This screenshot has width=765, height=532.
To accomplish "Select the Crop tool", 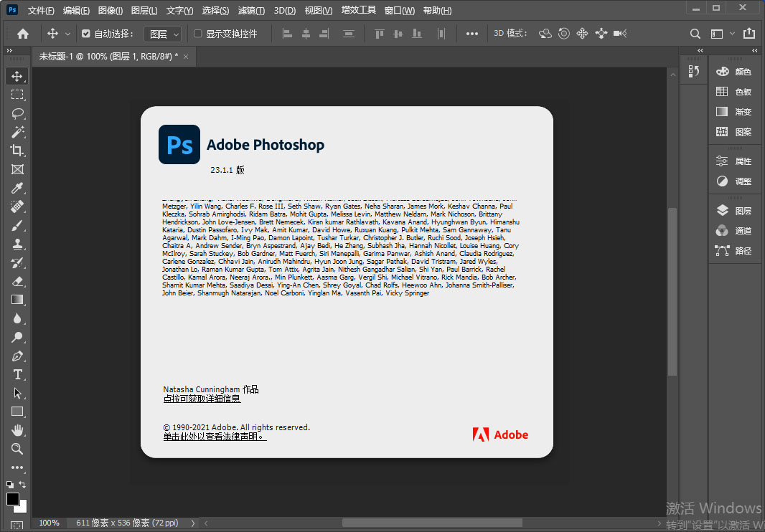I will pos(17,150).
